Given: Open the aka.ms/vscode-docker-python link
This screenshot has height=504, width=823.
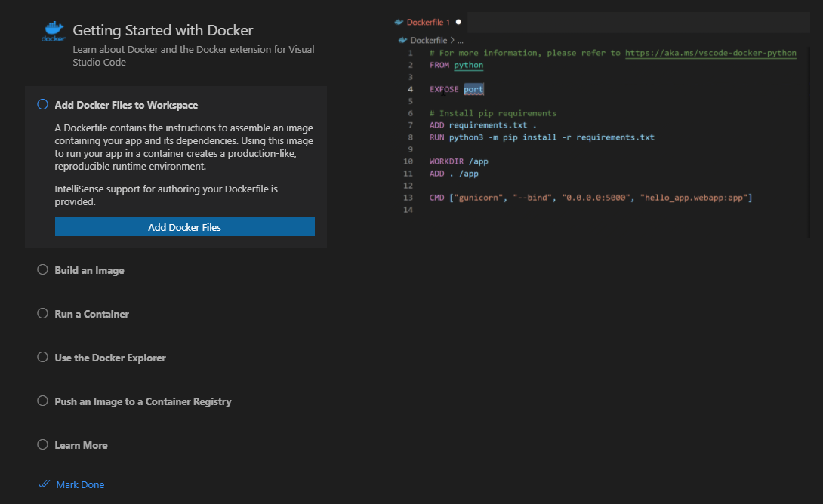Looking at the screenshot, I should (710, 53).
